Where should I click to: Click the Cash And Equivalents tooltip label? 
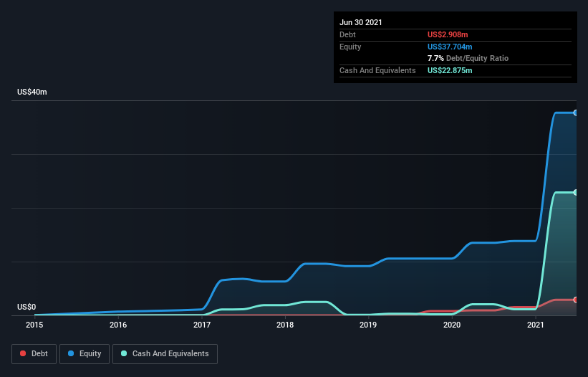[x=377, y=70]
